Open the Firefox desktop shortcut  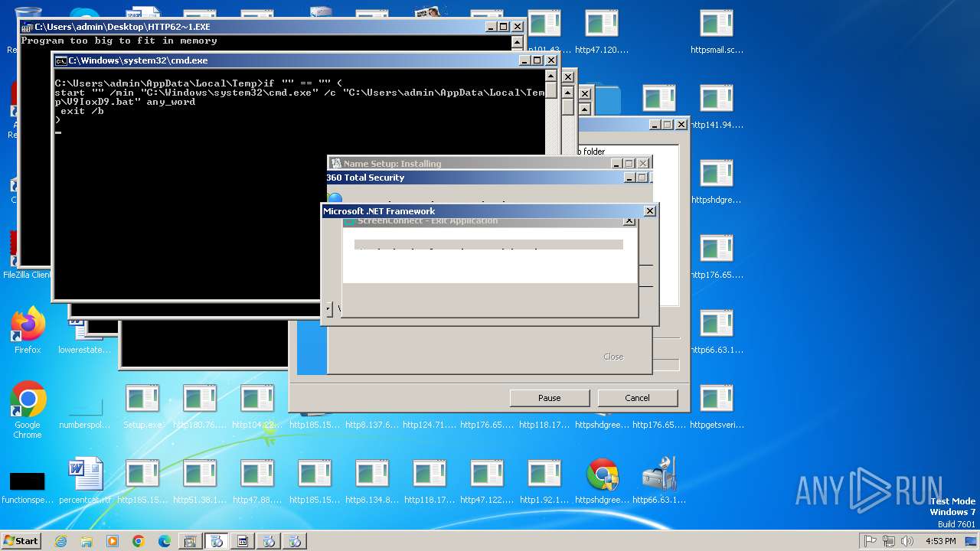28,330
